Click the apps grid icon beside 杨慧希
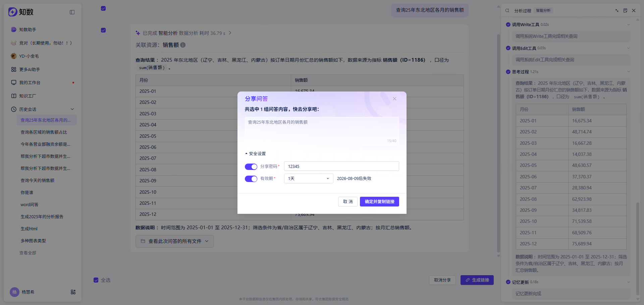The height and width of the screenshot is (305, 644). tap(73, 292)
